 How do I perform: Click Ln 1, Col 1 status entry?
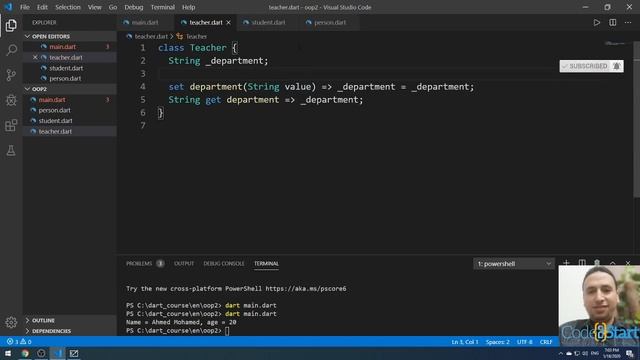point(464,342)
